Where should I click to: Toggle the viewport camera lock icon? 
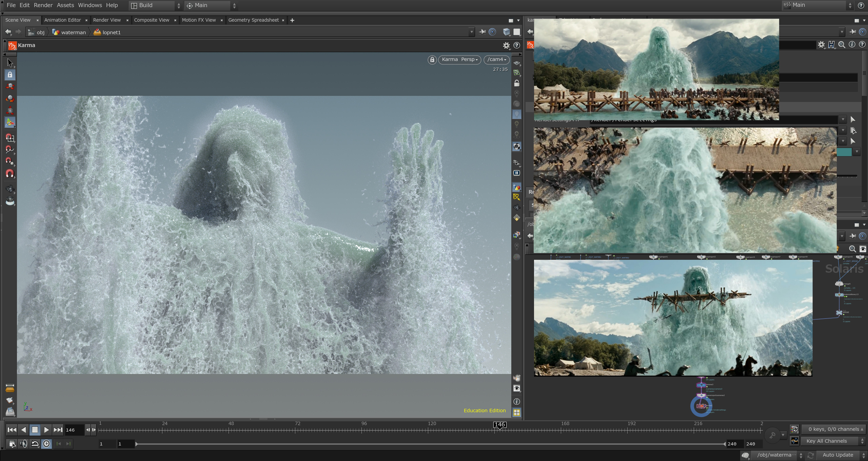[432, 60]
